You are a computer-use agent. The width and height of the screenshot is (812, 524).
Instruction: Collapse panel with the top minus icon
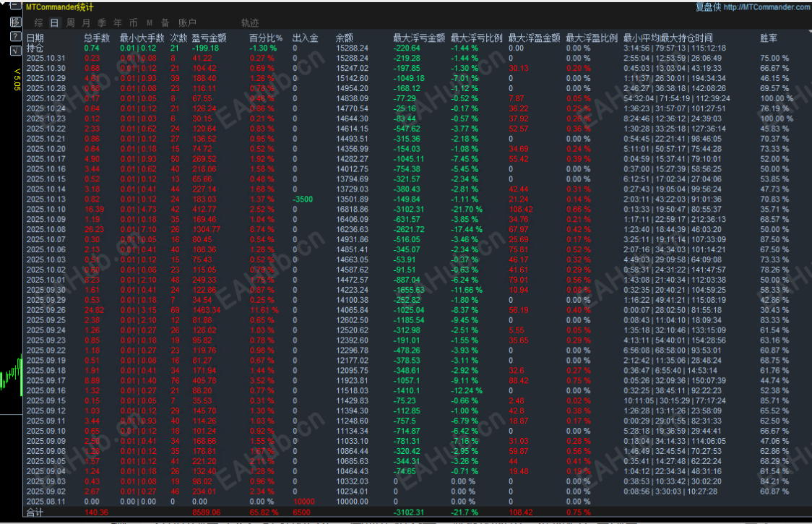coord(16,7)
